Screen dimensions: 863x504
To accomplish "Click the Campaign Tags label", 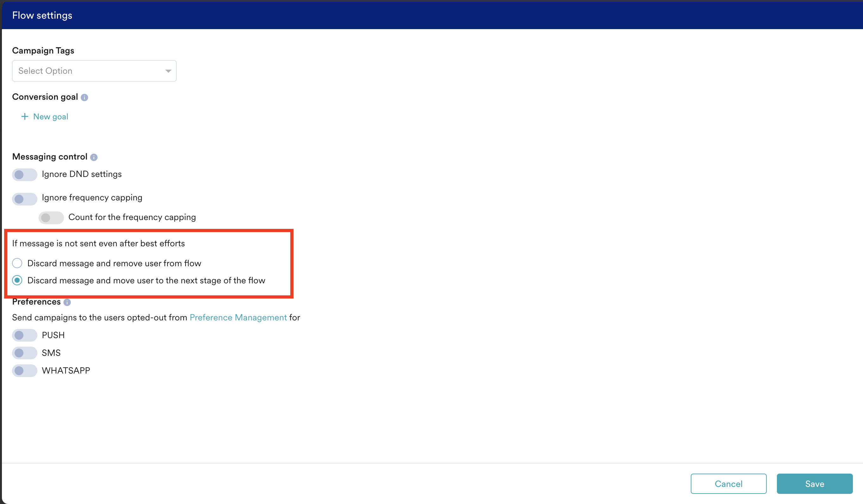I will pyautogui.click(x=43, y=51).
